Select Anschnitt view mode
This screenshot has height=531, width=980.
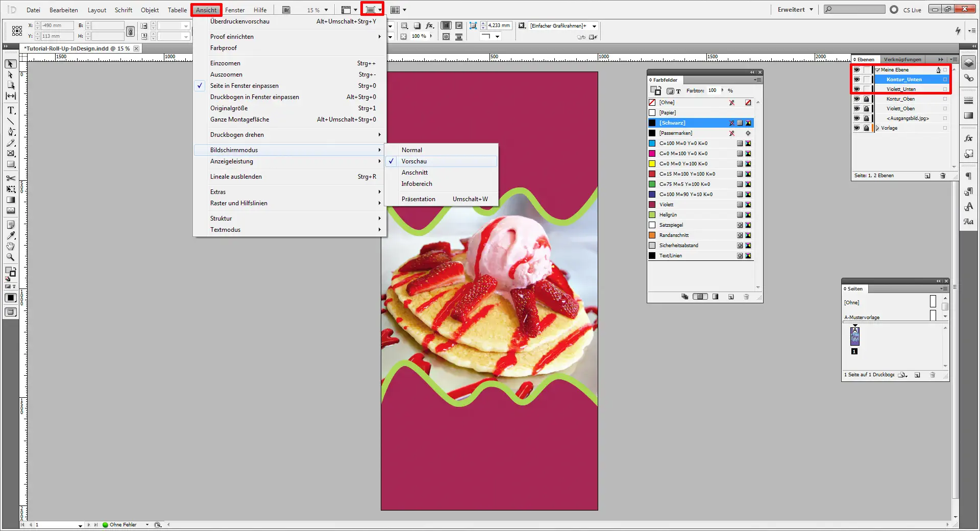pos(415,173)
